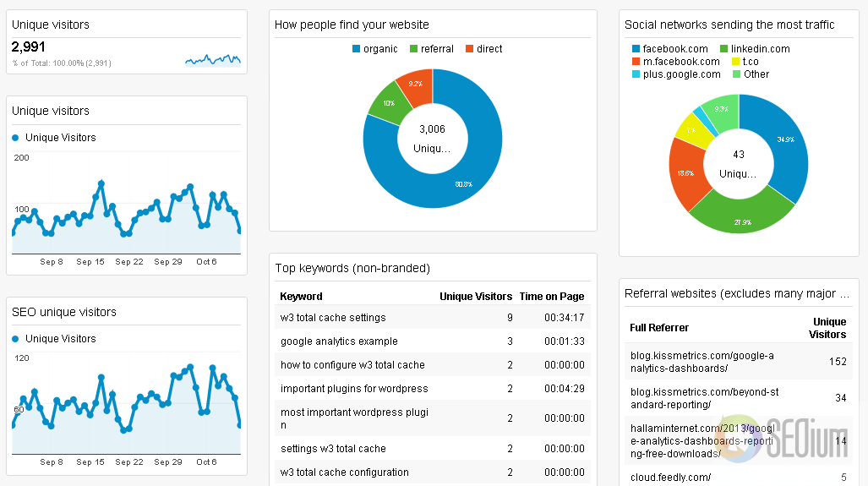868x486 pixels.
Task: Sort referrals by Unique Visitors header
Action: 827,328
